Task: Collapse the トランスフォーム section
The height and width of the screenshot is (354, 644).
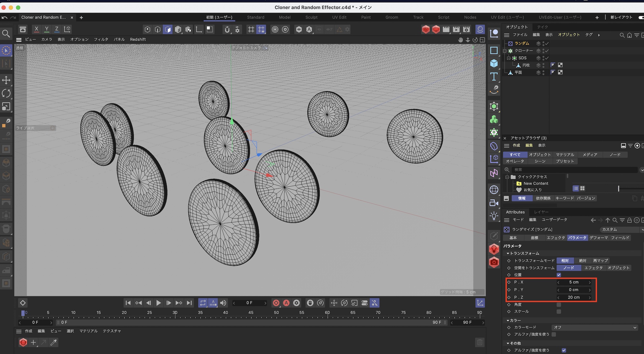Action: (x=508, y=253)
